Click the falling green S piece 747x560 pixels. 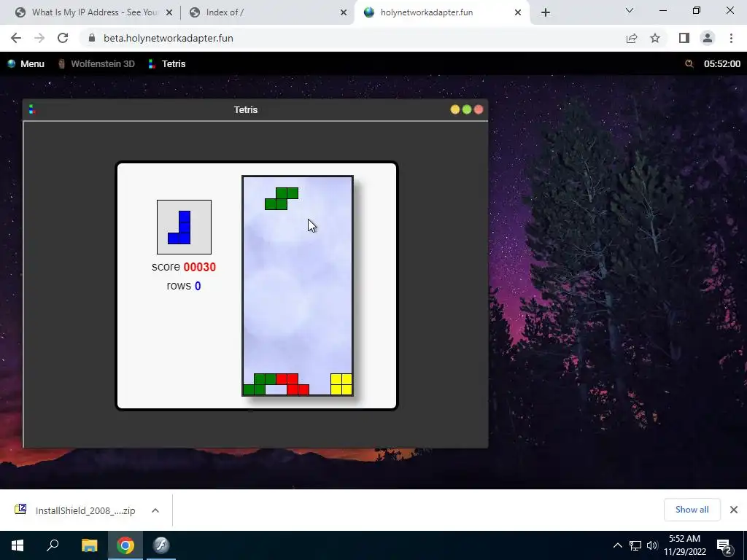282,198
